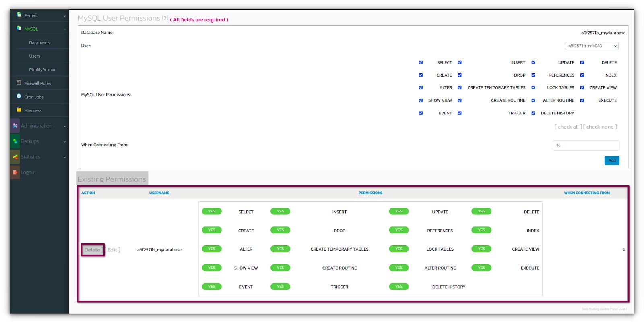The height and width of the screenshot is (324, 644).
Task: Expand the Administration section chevron
Action: [x=64, y=126]
